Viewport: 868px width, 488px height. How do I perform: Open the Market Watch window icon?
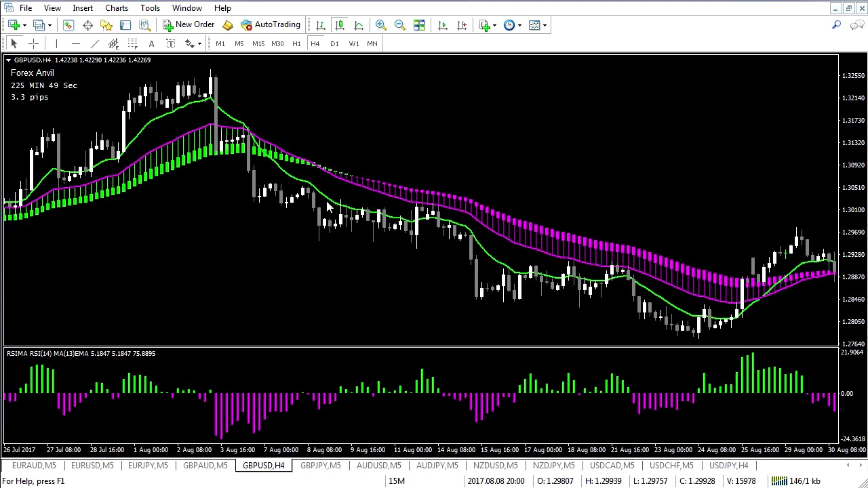[68, 25]
